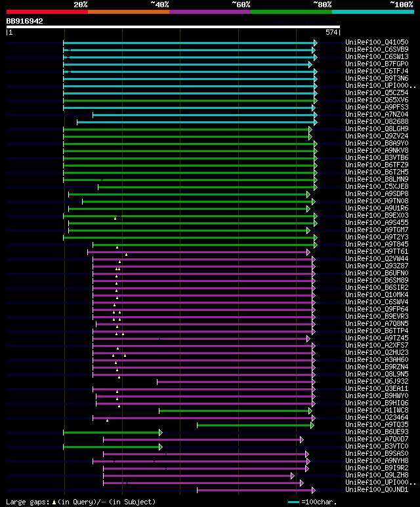Click the cyan 100char scale marker

click(293, 502)
